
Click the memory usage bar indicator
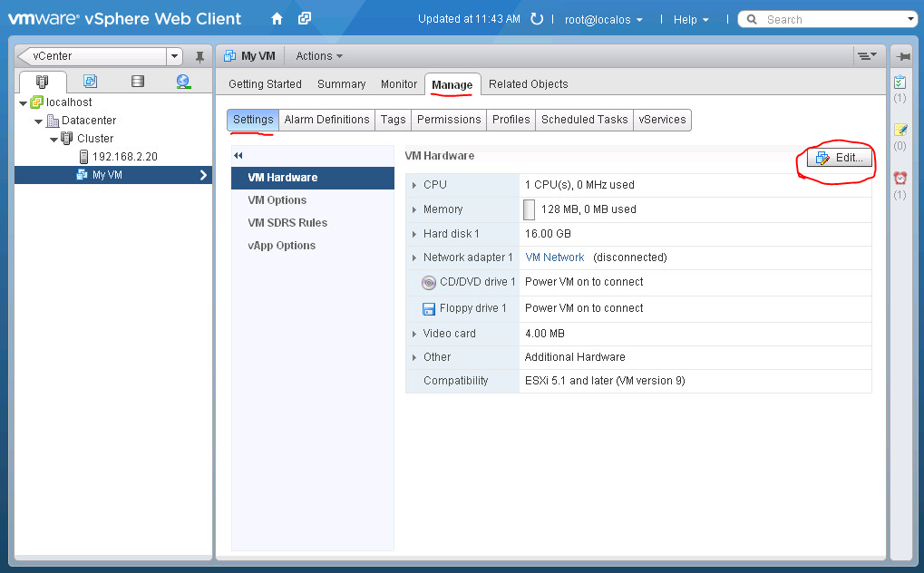(530, 209)
